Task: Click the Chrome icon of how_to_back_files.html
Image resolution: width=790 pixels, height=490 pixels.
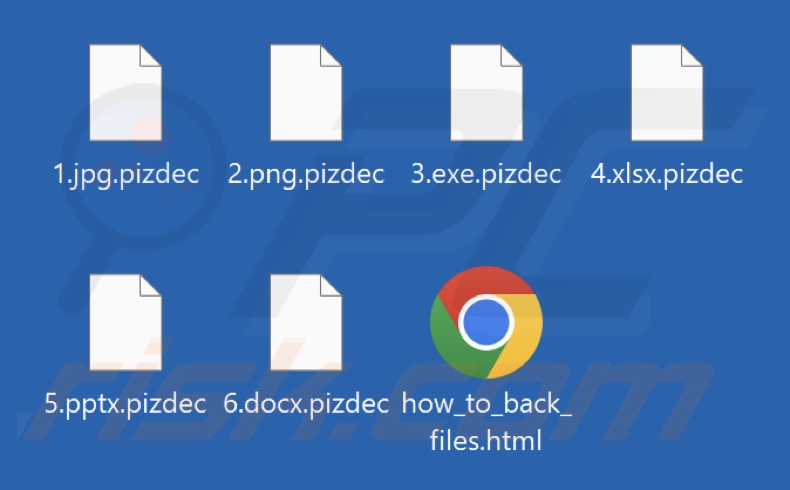Action: [486, 322]
